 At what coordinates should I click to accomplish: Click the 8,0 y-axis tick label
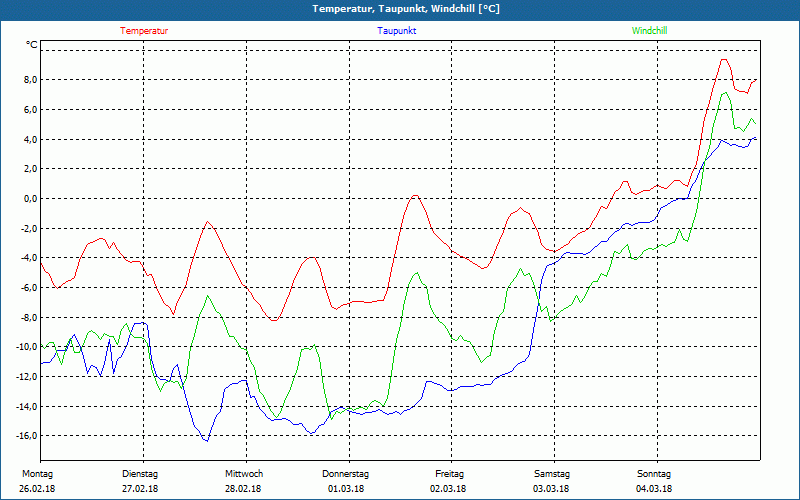click(x=30, y=80)
